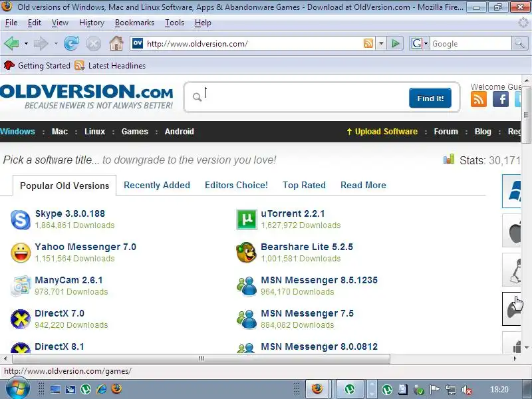532x399 pixels.
Task: Open Games in the navigation bar
Action: 135,131
